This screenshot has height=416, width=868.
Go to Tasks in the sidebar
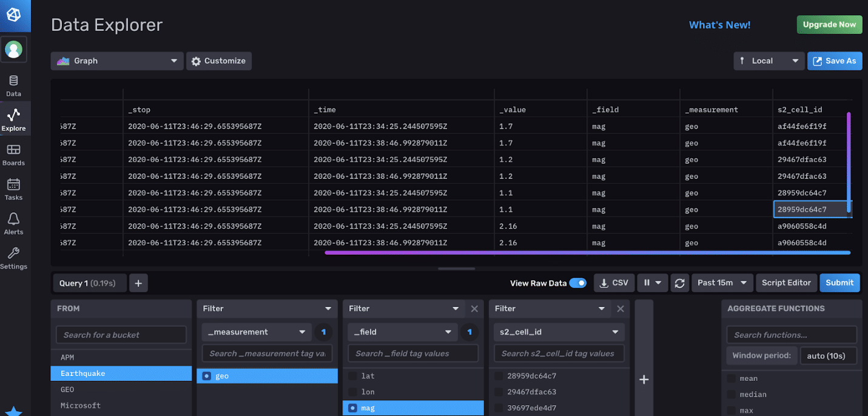point(13,189)
